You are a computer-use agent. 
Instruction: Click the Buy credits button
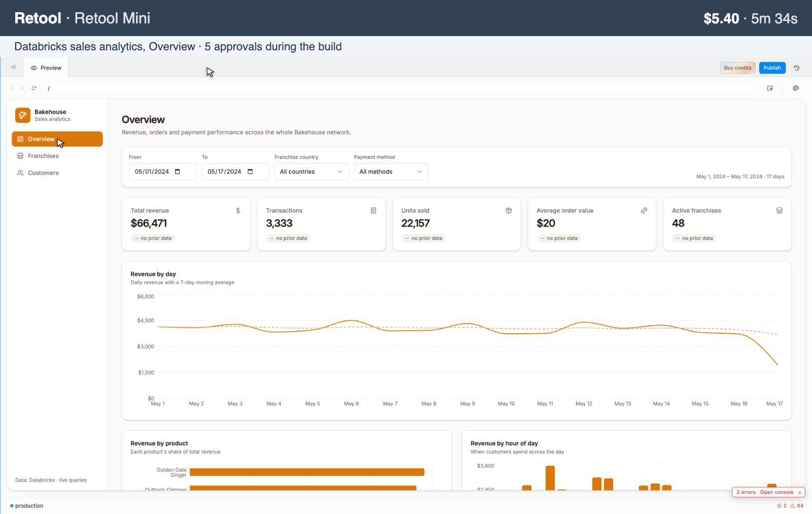coord(737,68)
